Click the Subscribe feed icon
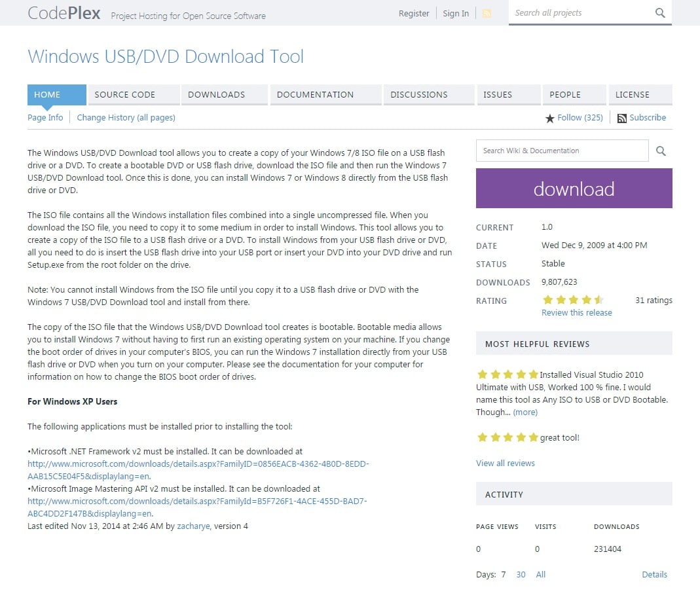 (621, 118)
